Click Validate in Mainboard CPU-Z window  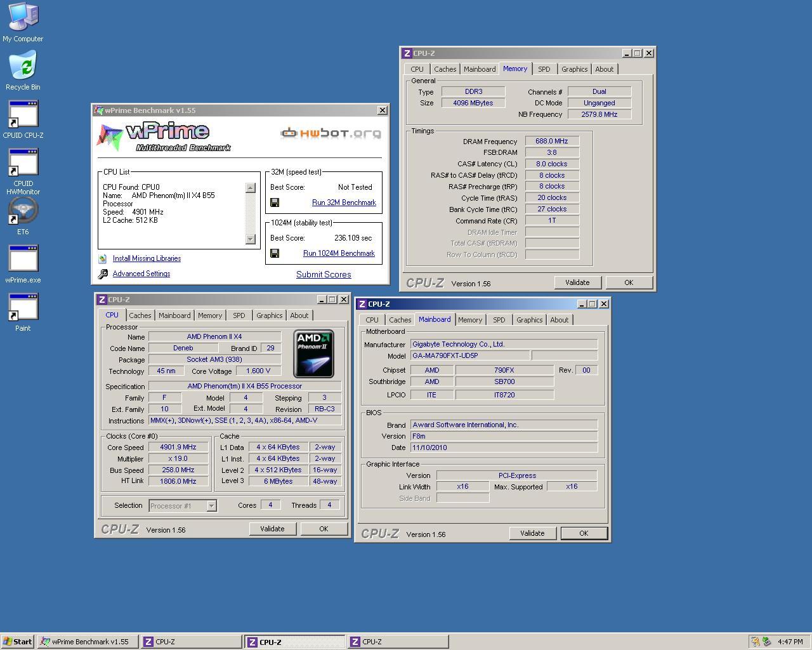532,533
